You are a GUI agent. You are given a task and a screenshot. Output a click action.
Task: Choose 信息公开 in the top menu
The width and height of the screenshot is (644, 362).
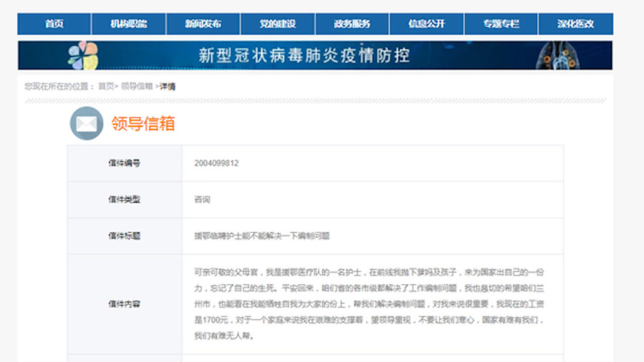[x=426, y=24]
